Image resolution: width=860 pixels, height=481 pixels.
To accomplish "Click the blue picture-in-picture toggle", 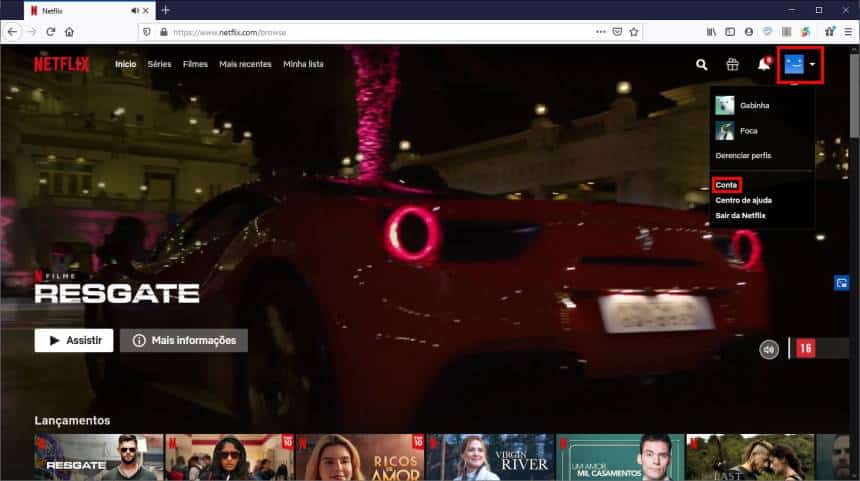I will click(x=841, y=283).
